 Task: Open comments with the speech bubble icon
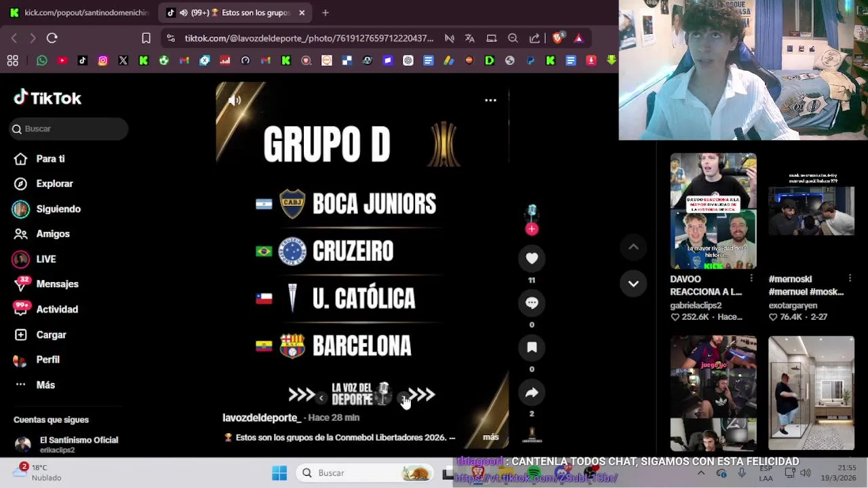(x=532, y=303)
